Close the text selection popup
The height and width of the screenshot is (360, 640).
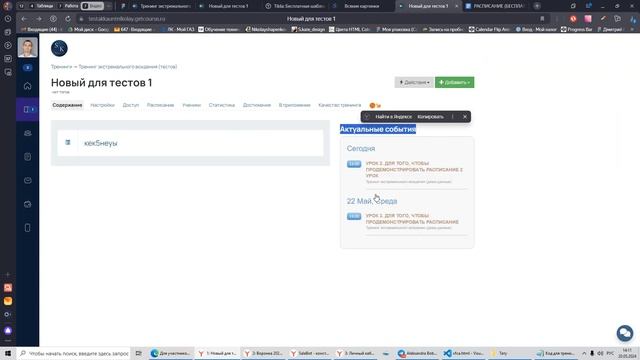[464, 117]
